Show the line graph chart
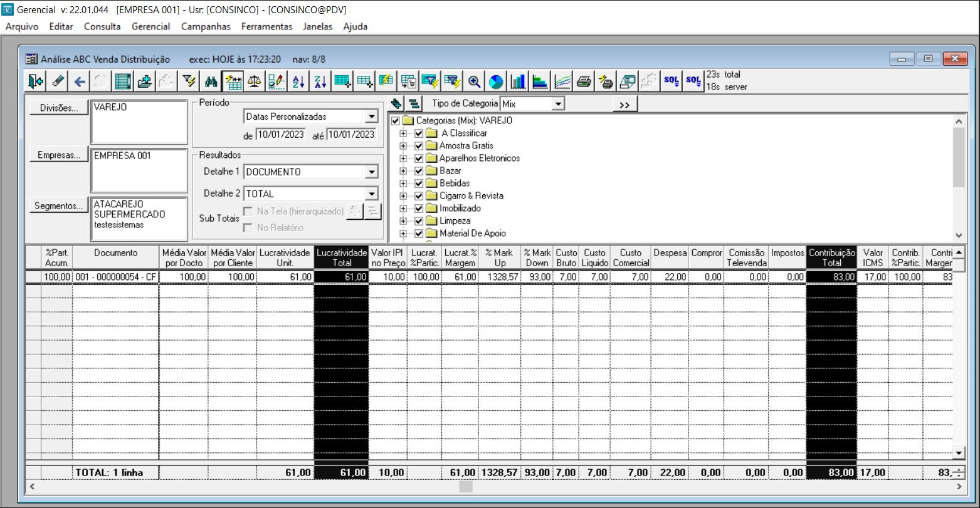The width and height of the screenshot is (980, 508). click(x=562, y=81)
